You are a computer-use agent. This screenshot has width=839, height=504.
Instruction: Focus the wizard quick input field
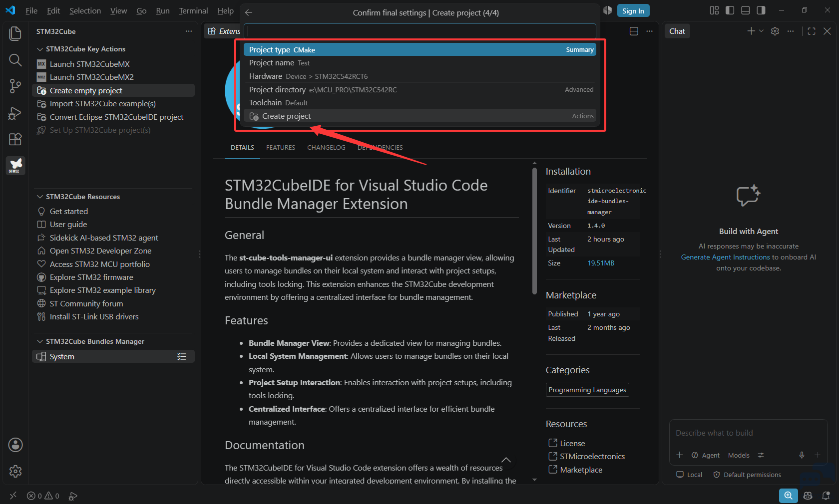click(420, 31)
